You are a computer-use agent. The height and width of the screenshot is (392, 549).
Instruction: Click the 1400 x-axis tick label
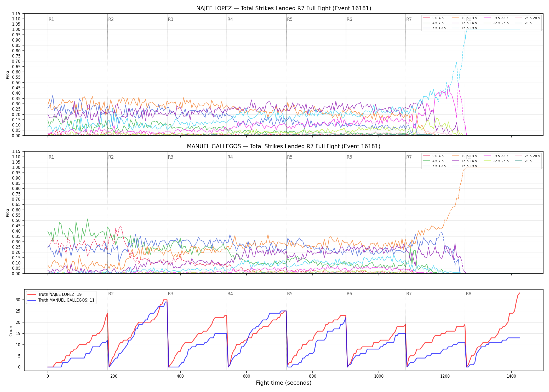pos(511,376)
